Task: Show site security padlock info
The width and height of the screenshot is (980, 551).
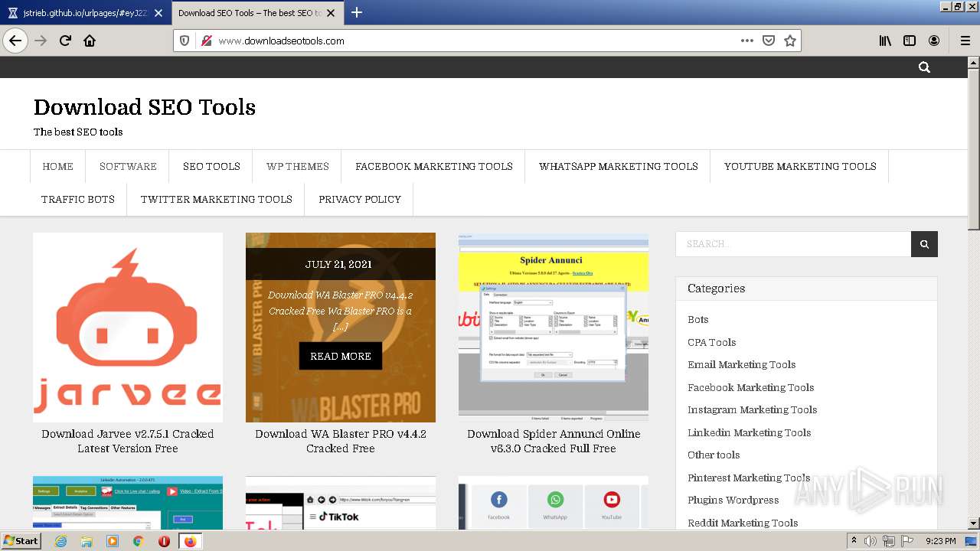Action: pos(206,41)
